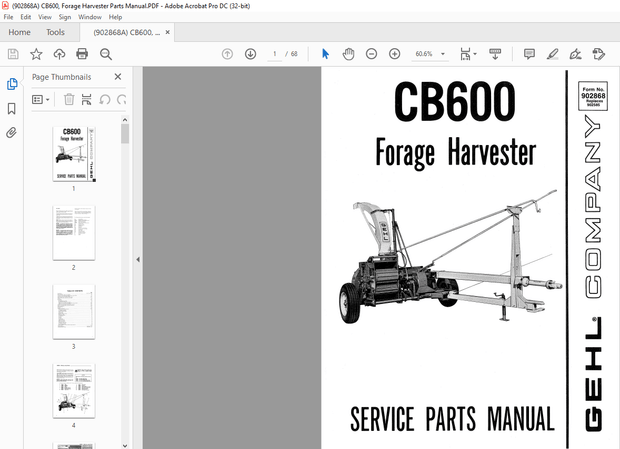Activate the Hand pan tool
This screenshot has height=449, width=620.
(x=348, y=54)
